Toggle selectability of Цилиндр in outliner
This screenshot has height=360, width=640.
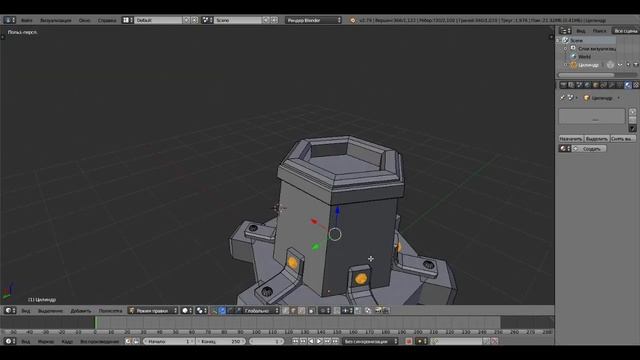628,64
